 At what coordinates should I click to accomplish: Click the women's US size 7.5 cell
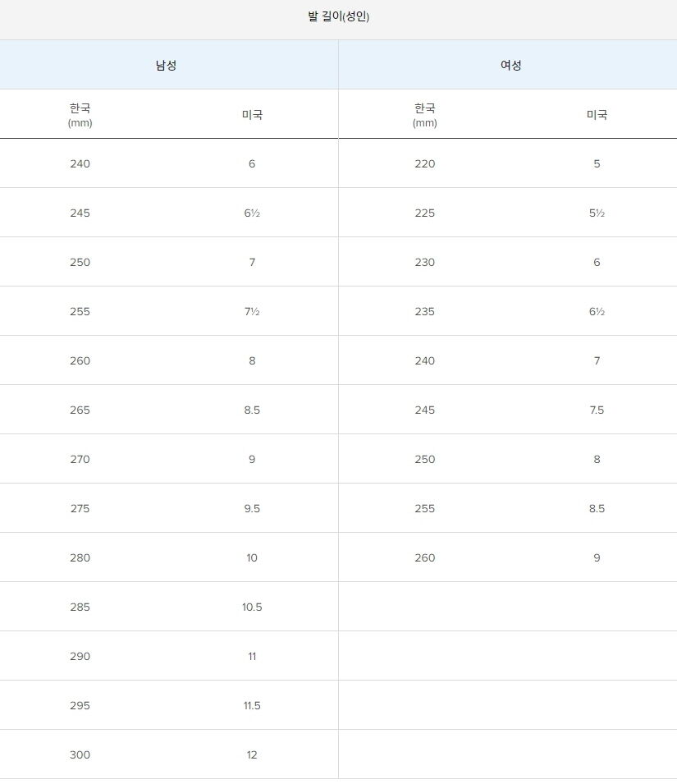(597, 410)
